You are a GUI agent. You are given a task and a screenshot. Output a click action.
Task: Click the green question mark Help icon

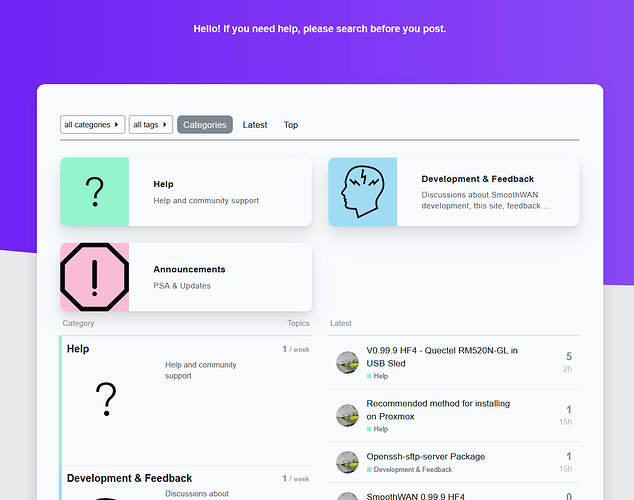tap(95, 192)
